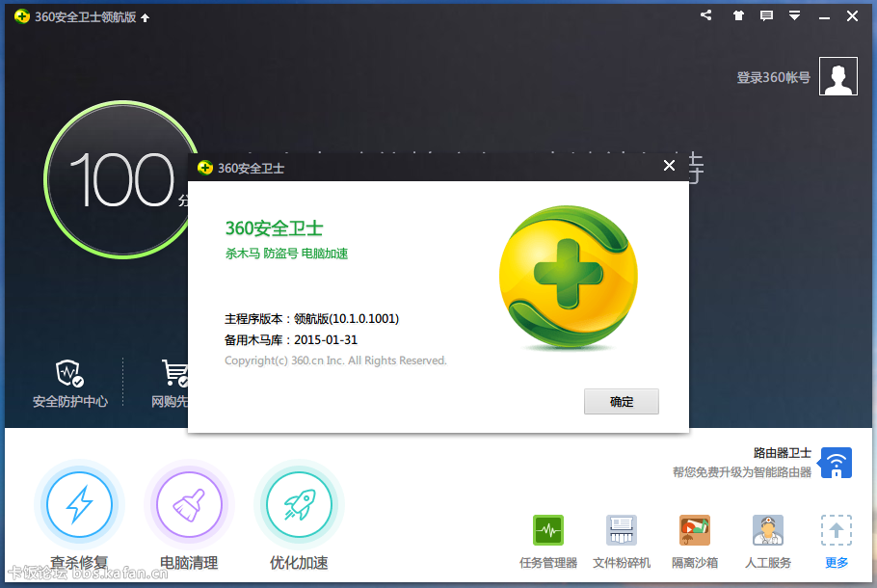Open 隔离沙箱 sandbox icon
Image resolution: width=877 pixels, height=588 pixels.
point(695,530)
